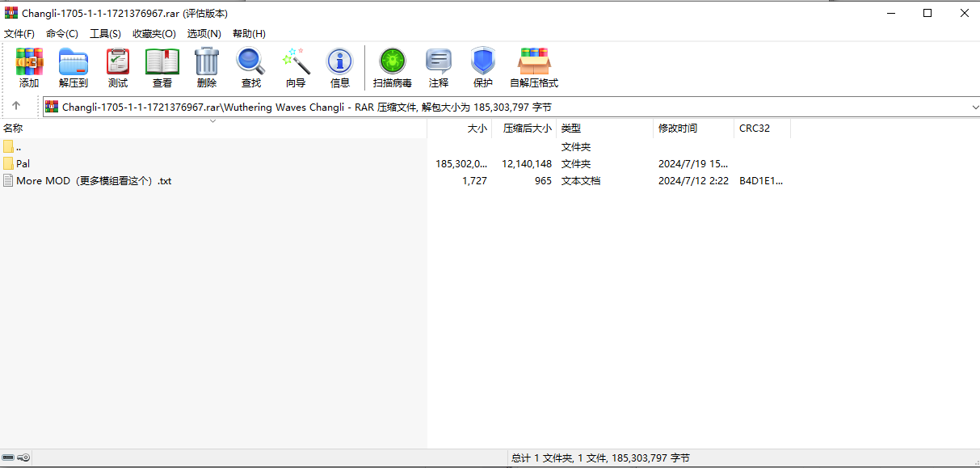Minimize the WinRAR window

pyautogui.click(x=890, y=13)
